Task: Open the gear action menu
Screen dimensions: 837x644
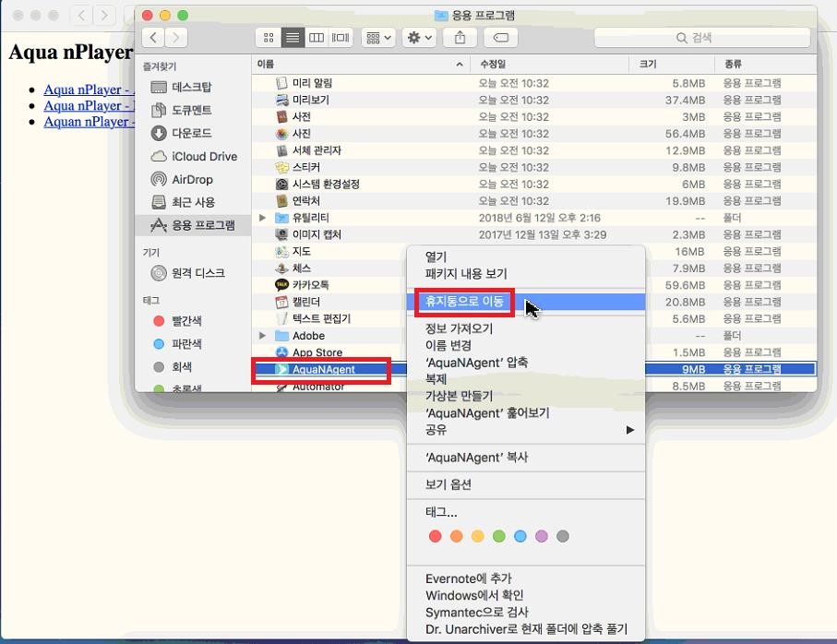Action: [420, 37]
